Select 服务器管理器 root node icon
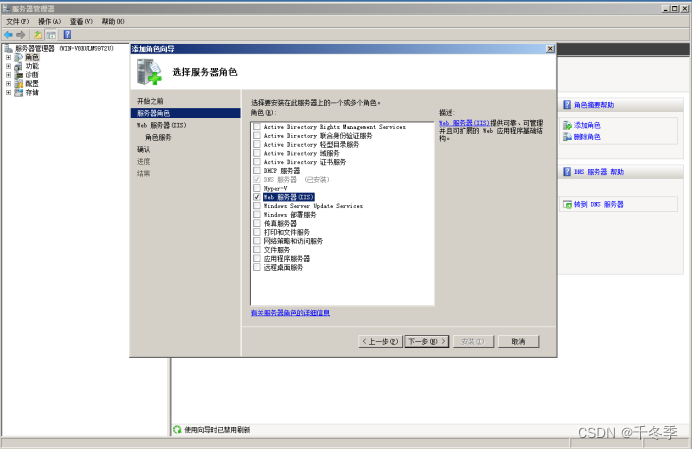This screenshot has width=693, height=450. [x=8, y=48]
